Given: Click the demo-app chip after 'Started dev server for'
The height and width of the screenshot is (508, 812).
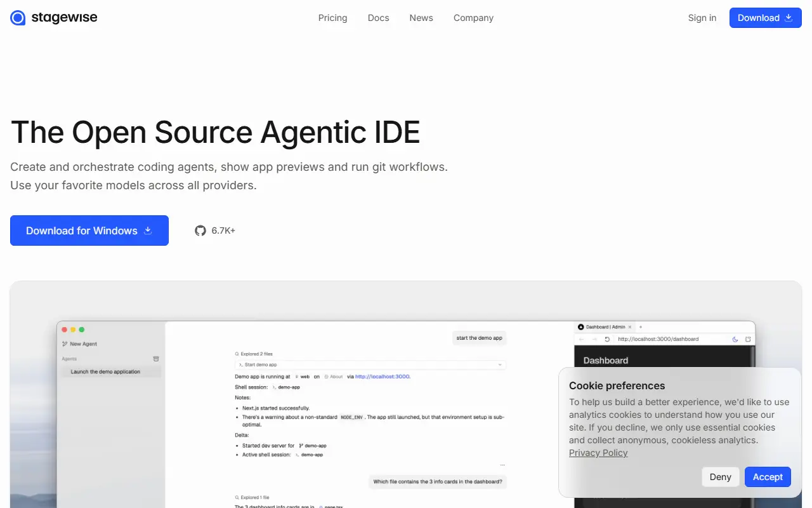Looking at the screenshot, I should pos(312,446).
